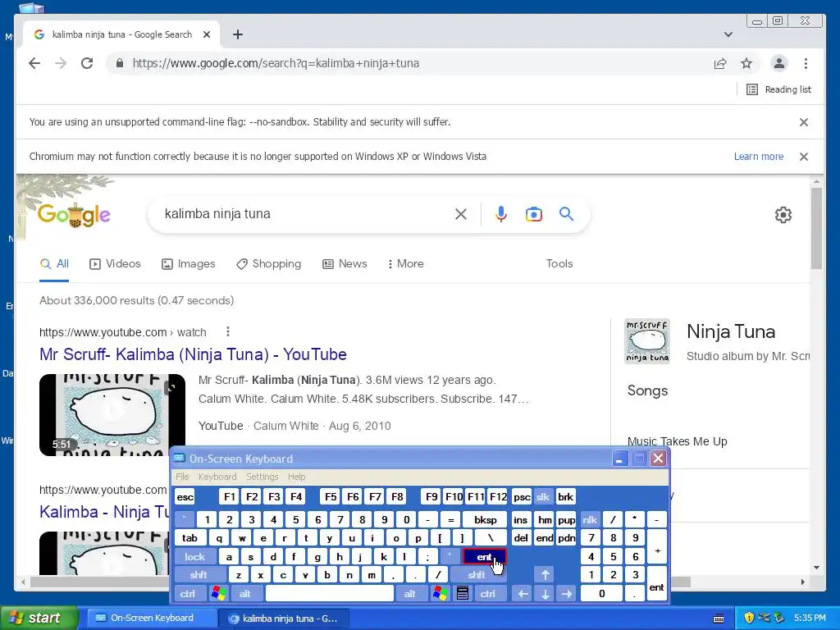Click the esc key on On-Screen Keyboard
Image resolution: width=840 pixels, height=630 pixels.
(185, 497)
